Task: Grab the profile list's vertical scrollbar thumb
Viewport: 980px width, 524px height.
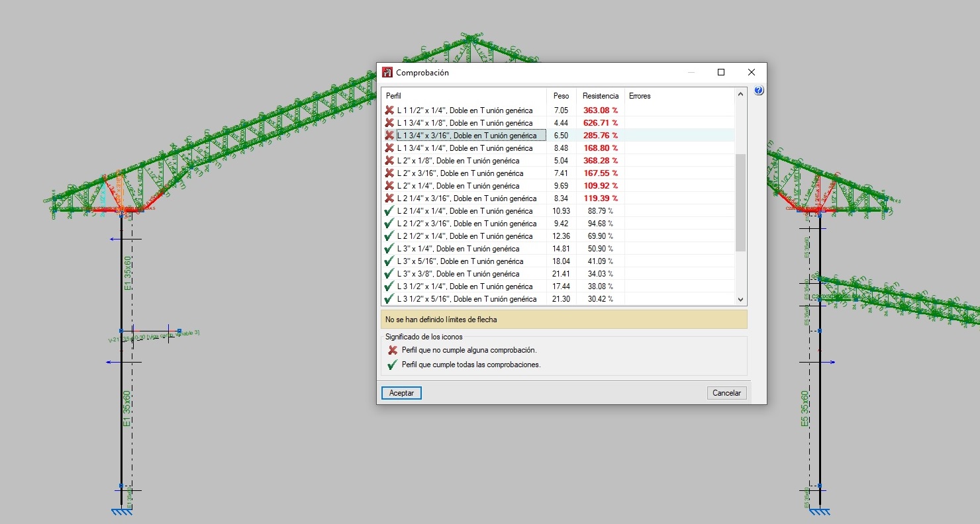Action: pos(741,202)
